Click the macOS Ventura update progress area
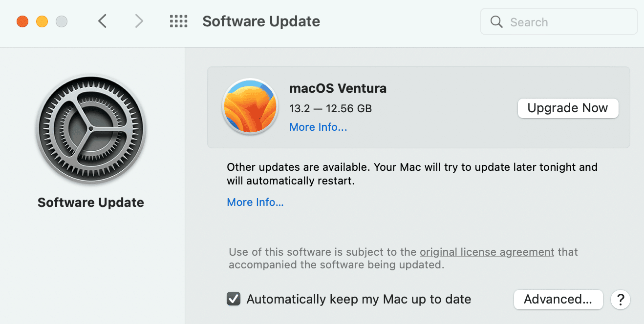The image size is (644, 324). pyautogui.click(x=418, y=107)
